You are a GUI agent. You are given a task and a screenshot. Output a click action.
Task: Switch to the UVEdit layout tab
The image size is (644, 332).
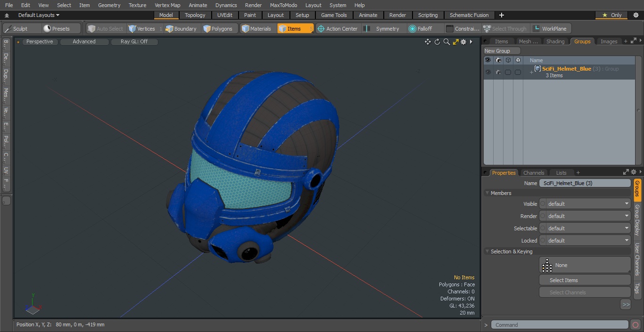click(225, 15)
